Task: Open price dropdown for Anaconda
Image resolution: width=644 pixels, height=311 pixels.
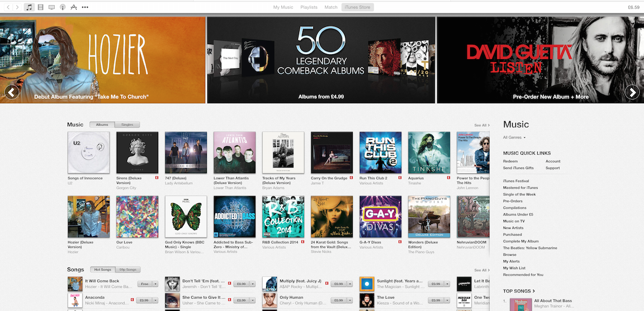Action: [x=155, y=300]
